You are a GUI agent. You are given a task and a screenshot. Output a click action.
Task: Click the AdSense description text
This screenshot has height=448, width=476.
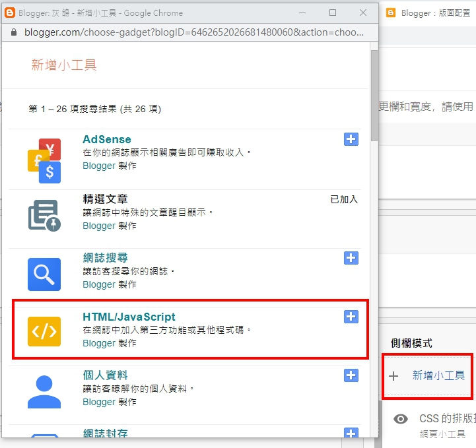coord(166,152)
